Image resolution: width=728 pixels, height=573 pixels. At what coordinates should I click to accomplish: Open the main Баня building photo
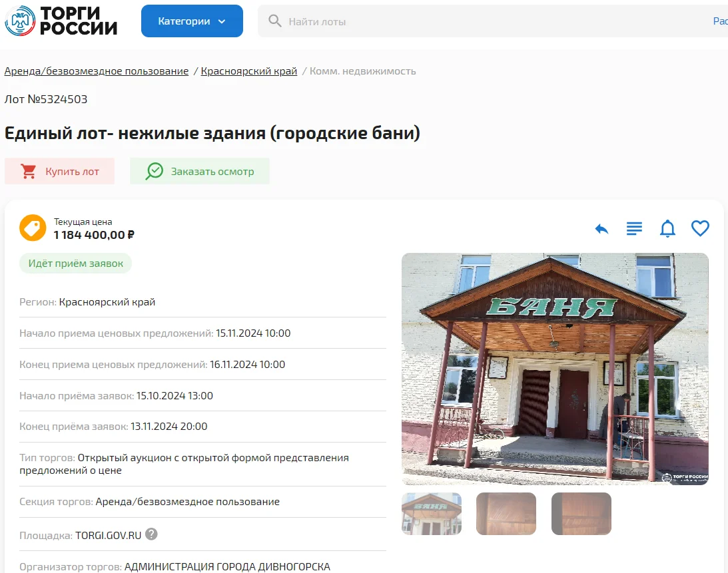click(x=555, y=369)
